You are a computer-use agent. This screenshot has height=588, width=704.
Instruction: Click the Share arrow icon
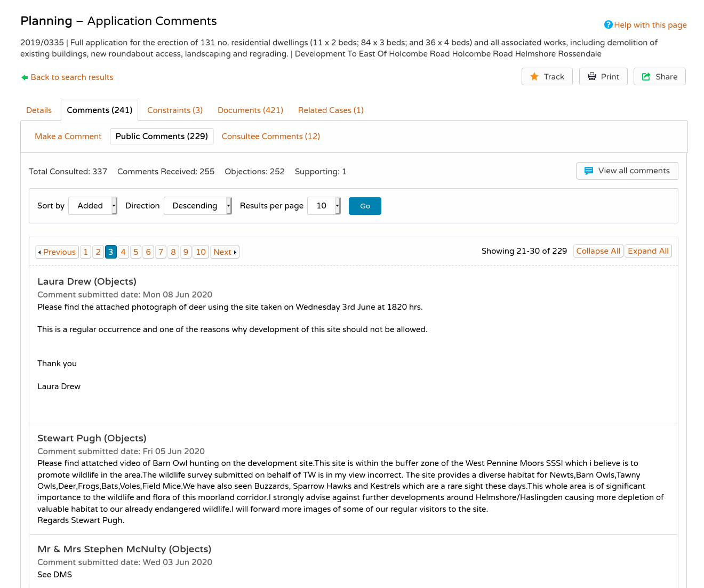pyautogui.click(x=646, y=77)
